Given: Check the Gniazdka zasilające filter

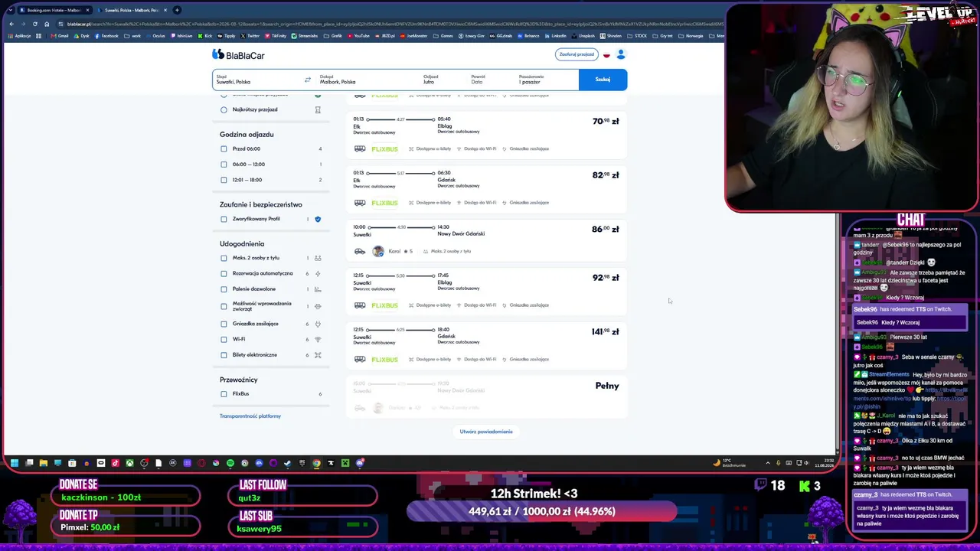Looking at the screenshot, I should point(224,324).
